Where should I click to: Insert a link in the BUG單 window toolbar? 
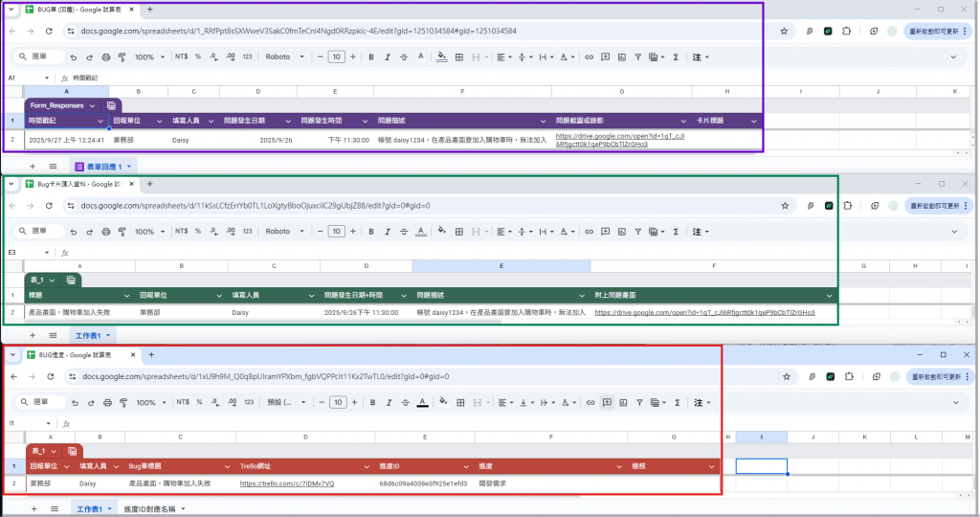click(589, 56)
